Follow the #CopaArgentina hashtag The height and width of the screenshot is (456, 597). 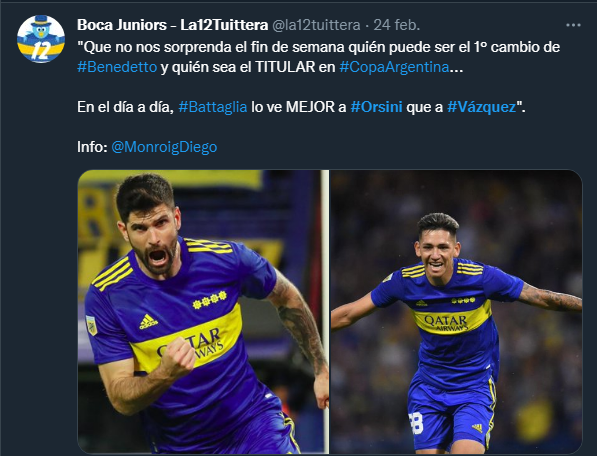[394, 67]
